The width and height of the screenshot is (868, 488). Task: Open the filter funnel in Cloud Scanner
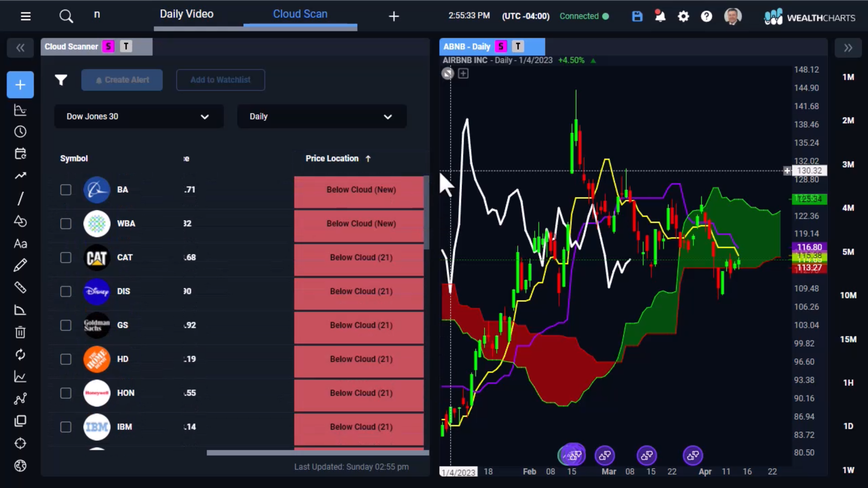point(61,80)
